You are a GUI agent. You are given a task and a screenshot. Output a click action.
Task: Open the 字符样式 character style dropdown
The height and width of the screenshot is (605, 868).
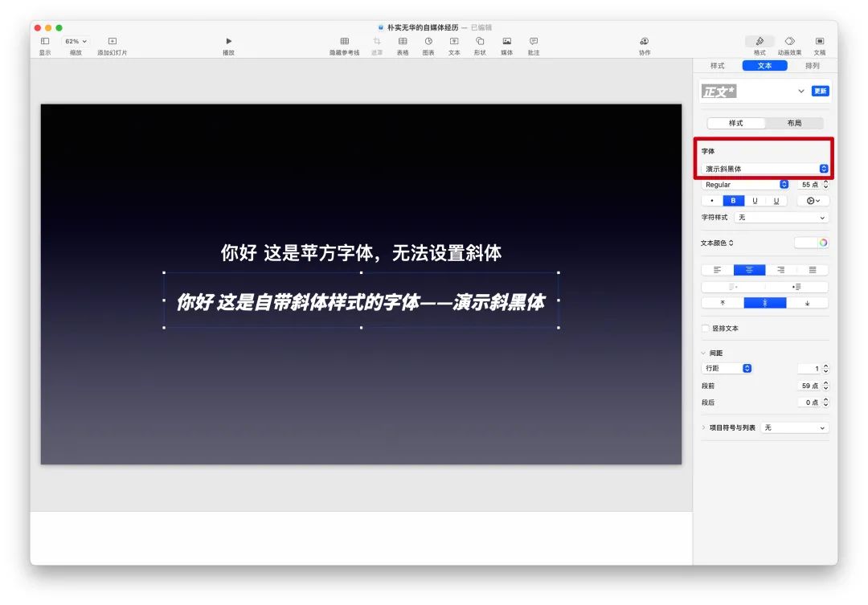tap(781, 218)
